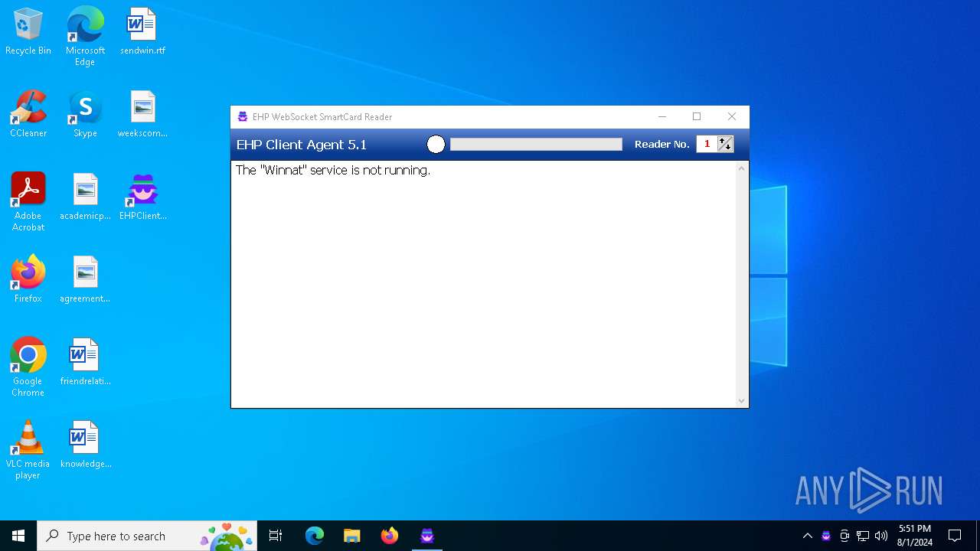The width and height of the screenshot is (980, 551).
Task: Launch Microsoft Edge from desktop shortcut
Action: tap(85, 36)
